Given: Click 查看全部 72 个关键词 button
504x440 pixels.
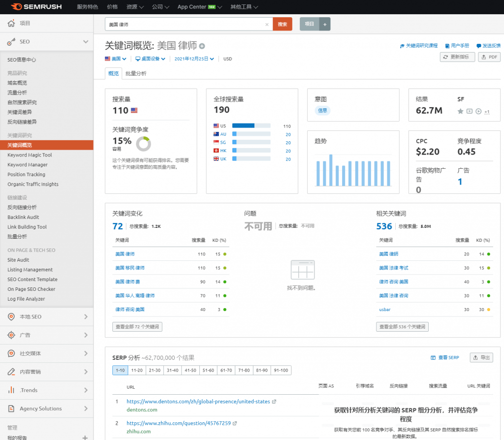Looking at the screenshot, I should (137, 326).
